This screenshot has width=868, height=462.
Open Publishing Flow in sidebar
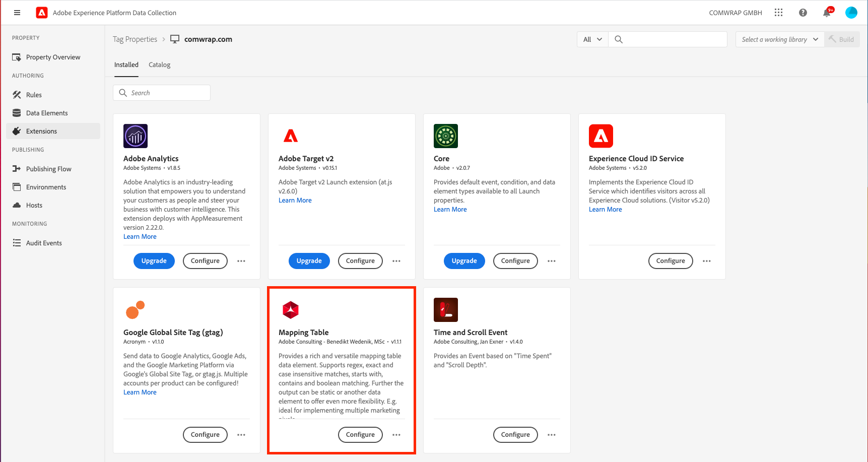pyautogui.click(x=53, y=169)
